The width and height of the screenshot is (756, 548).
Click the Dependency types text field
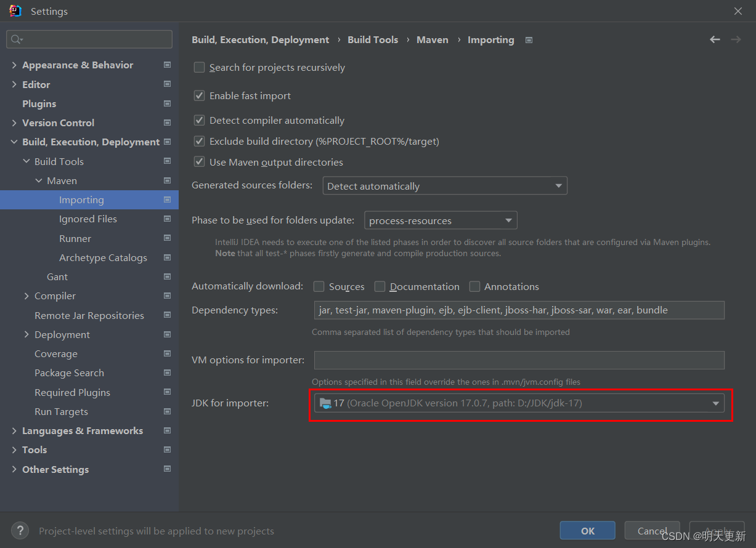[519, 310]
